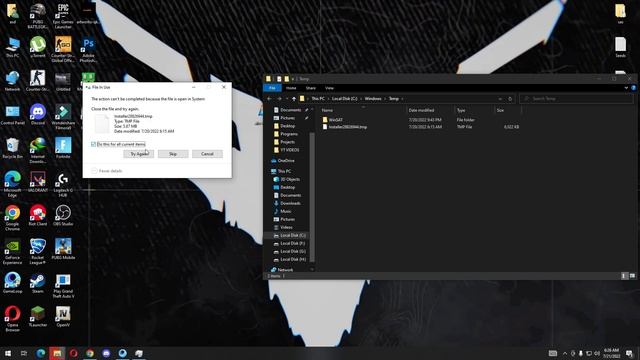Image resolution: width=640 pixels, height=360 pixels.
Task: Click Cancel in the File In Use dialog
Action: coord(207,154)
